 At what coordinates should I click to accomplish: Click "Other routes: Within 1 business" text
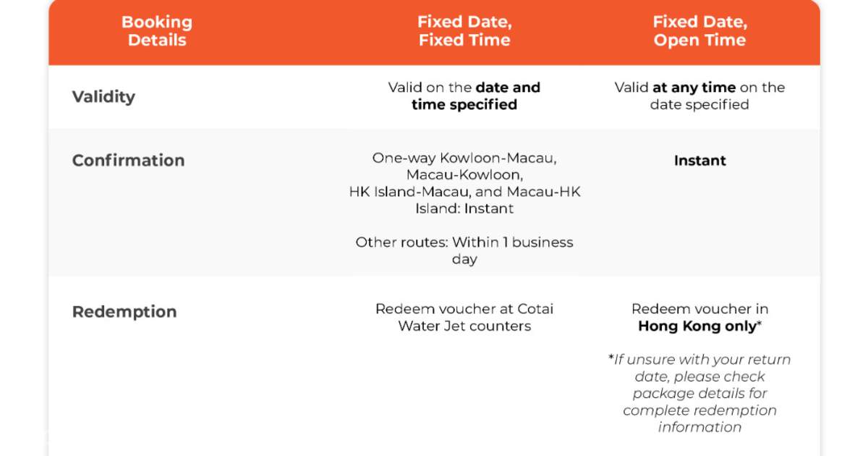(x=464, y=242)
